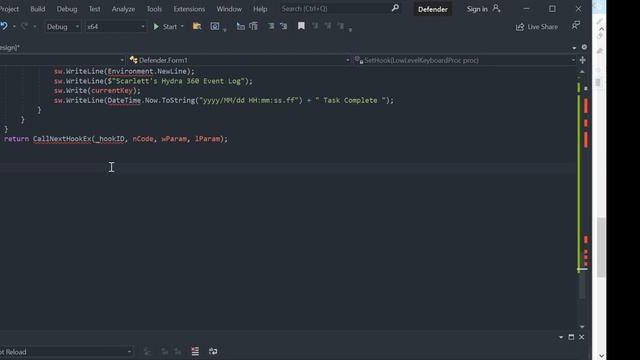Click the CallNextHookEx return line
Viewport: 640px width, 360px height.
(116, 139)
